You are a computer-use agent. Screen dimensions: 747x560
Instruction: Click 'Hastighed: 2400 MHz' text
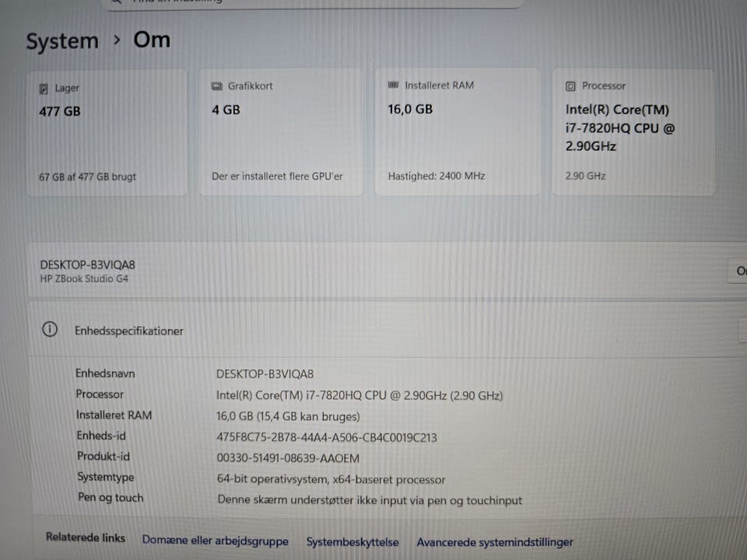(x=437, y=177)
